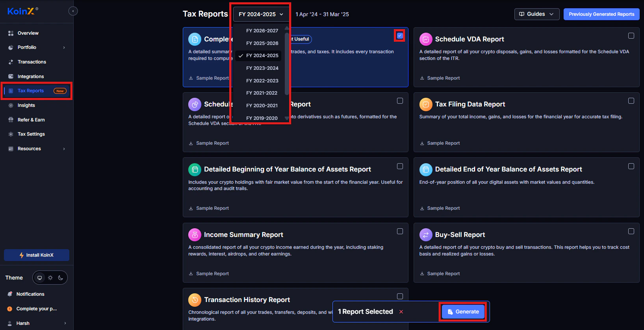Check the Beginning of Year Balance checkbox
This screenshot has height=330, width=644.
(400, 166)
